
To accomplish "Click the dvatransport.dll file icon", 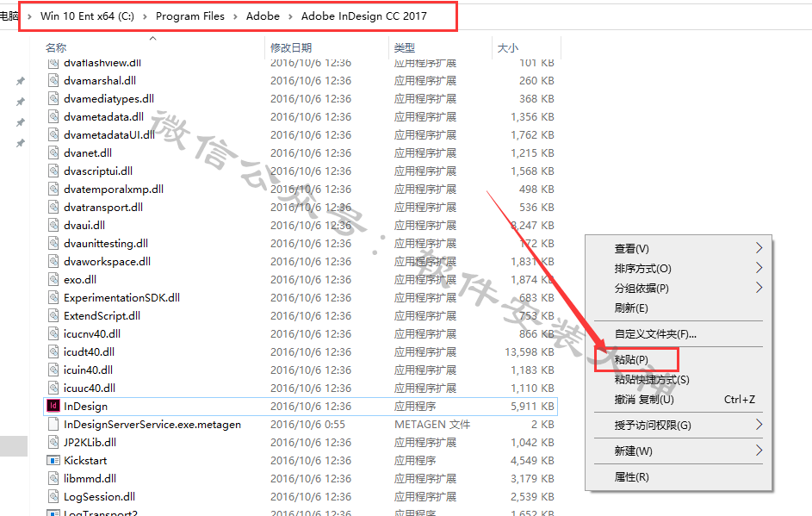I will pos(53,208).
